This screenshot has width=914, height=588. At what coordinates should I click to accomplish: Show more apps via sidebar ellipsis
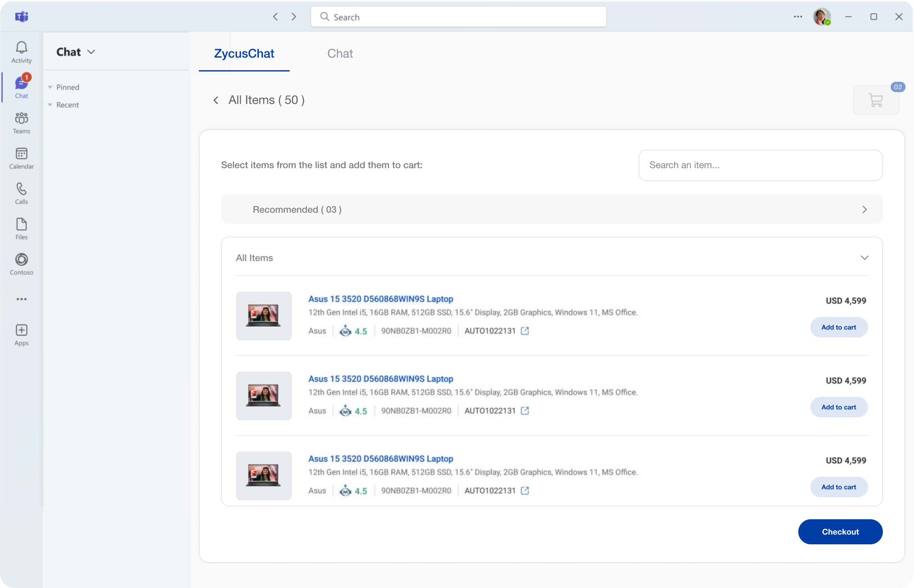21,299
